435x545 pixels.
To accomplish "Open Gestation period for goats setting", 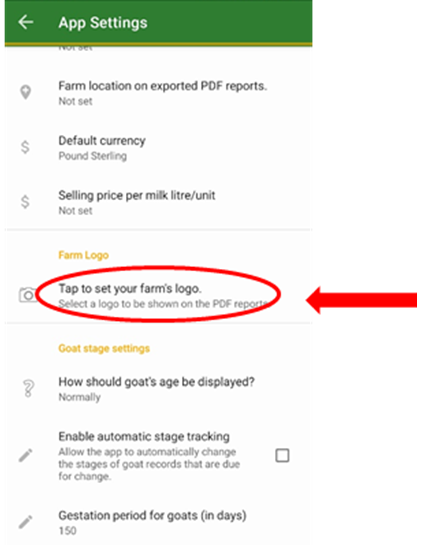I will (x=158, y=522).
